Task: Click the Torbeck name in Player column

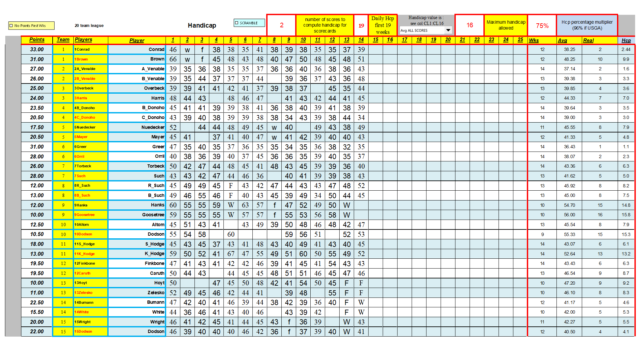Action: coord(156,166)
